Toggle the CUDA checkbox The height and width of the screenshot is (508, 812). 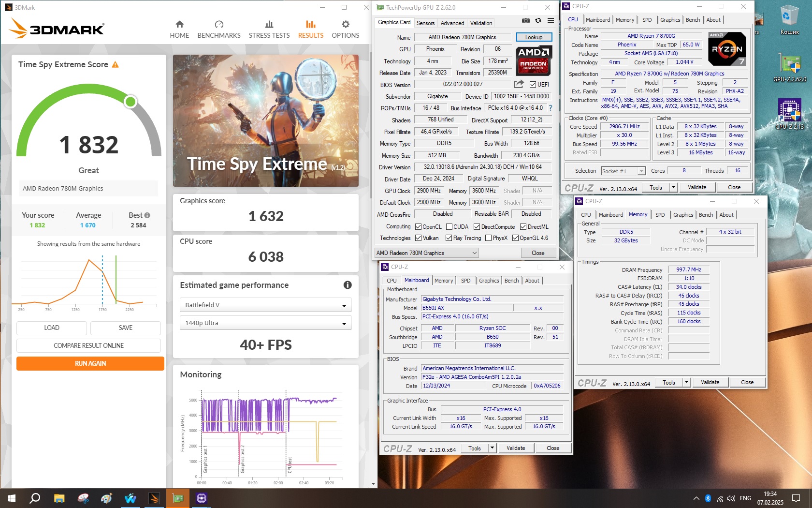pos(449,226)
